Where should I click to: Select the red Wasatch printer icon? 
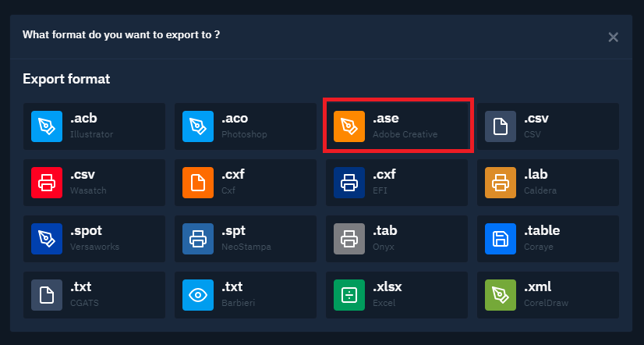[x=47, y=183]
